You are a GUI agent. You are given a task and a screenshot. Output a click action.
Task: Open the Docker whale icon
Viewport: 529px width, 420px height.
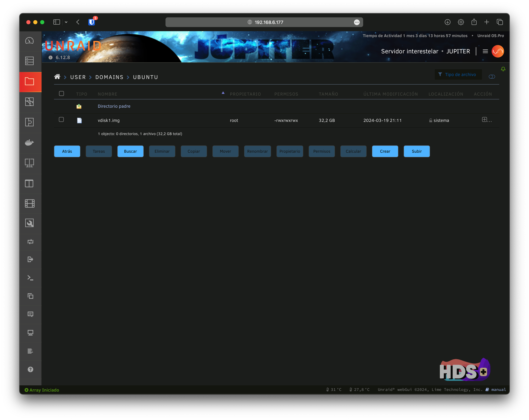click(x=29, y=143)
